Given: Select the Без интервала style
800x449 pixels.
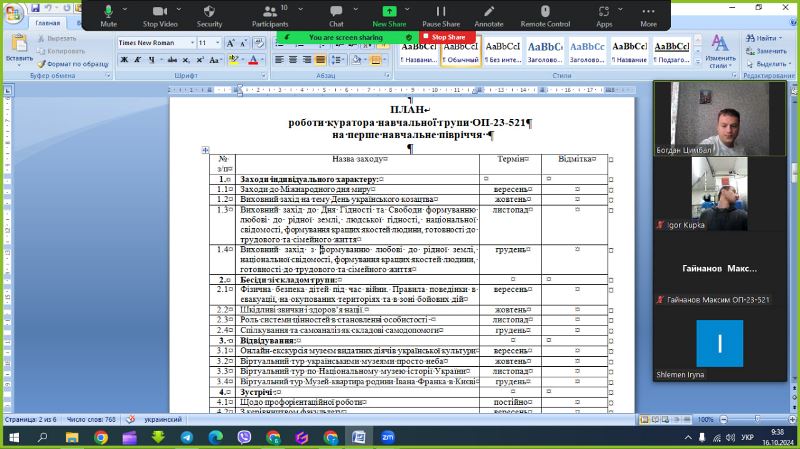Looking at the screenshot, I should [503, 52].
